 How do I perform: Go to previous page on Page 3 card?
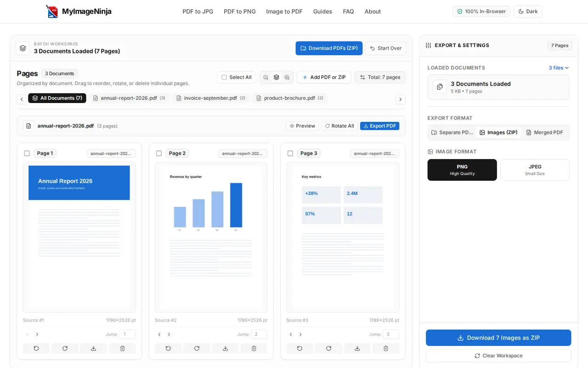tap(291, 334)
